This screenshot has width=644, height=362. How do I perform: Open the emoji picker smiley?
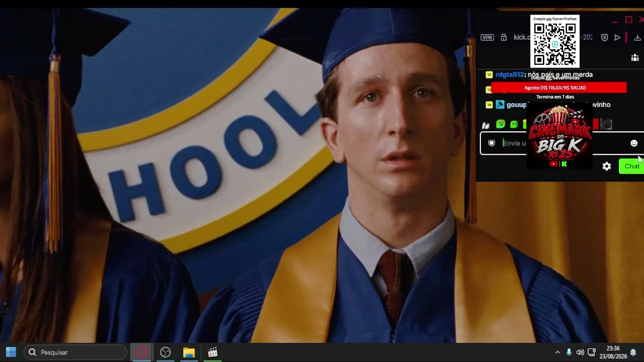coord(634,143)
